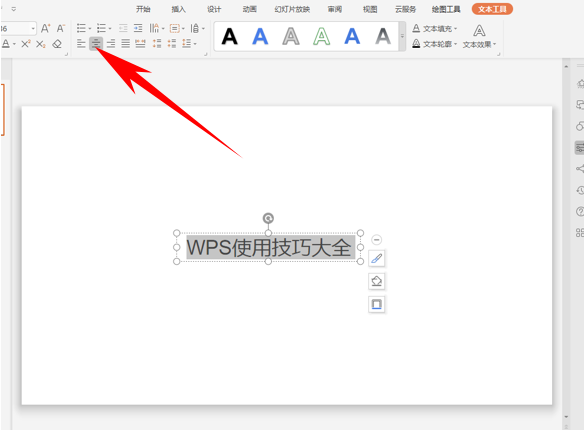Switch to the 幻灯片放映 tab

pos(292,9)
